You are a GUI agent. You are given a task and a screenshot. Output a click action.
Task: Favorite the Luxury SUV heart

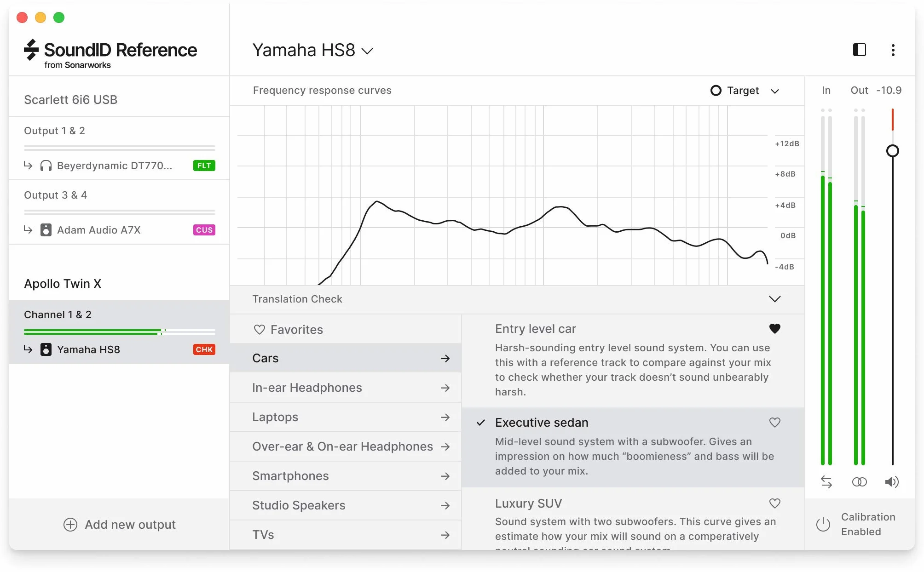coord(775,503)
